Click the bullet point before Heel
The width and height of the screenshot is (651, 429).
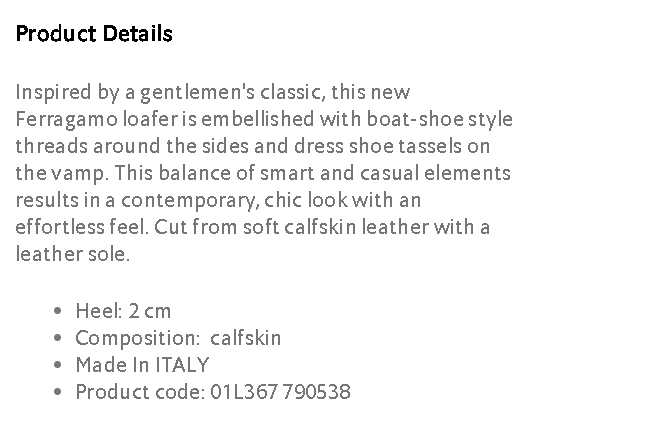(x=59, y=312)
